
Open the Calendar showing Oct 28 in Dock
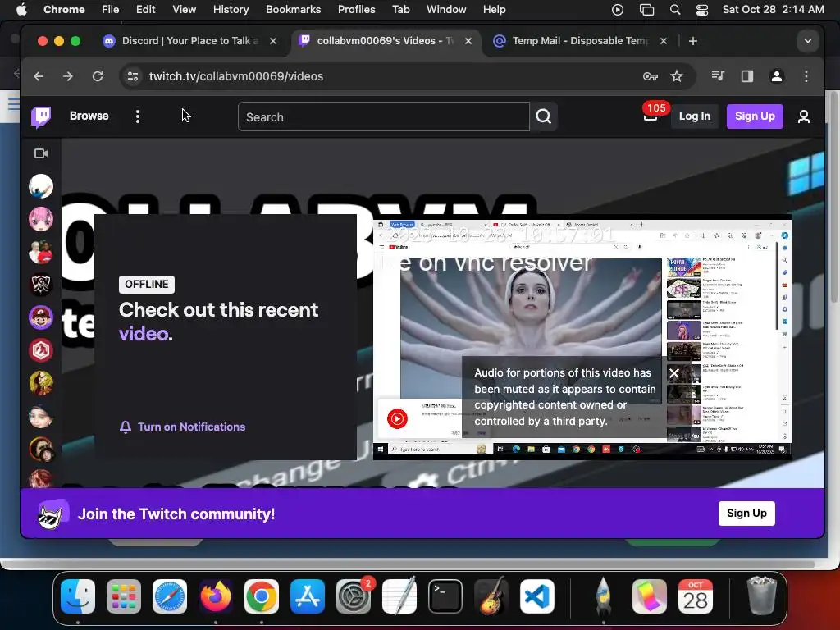(696, 596)
